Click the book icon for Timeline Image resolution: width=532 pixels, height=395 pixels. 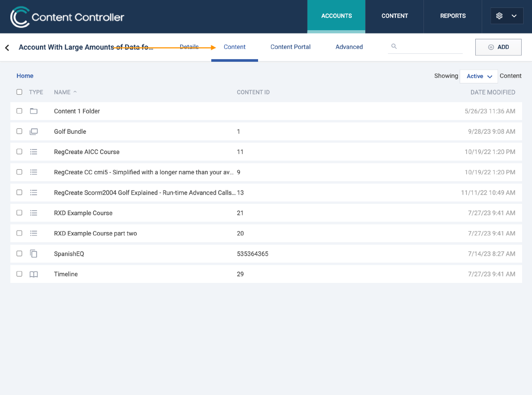pos(34,274)
